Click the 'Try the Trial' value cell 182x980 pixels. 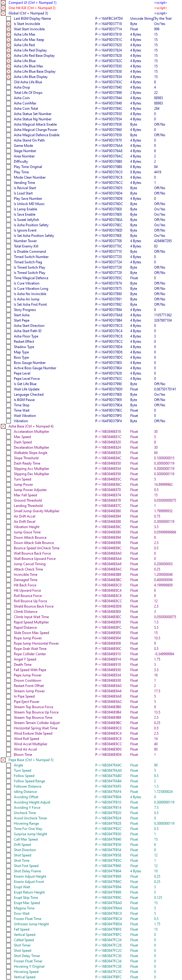[x=163, y=19]
